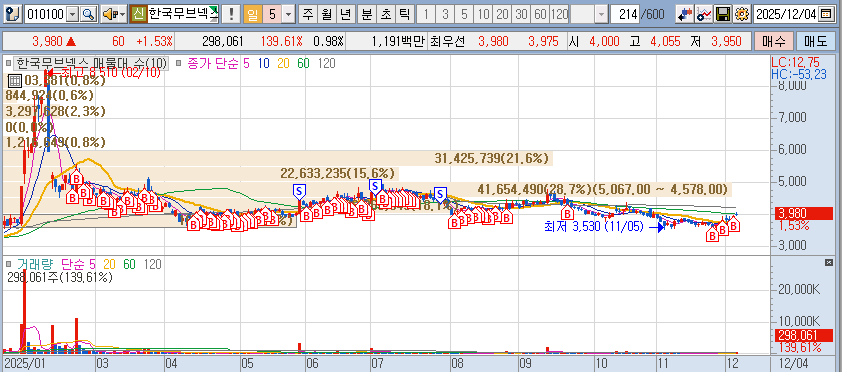Image resolution: width=842 pixels, height=372 pixels.
Task: Click the small square before the 거래량 legend
Action: pyautogui.click(x=9, y=264)
